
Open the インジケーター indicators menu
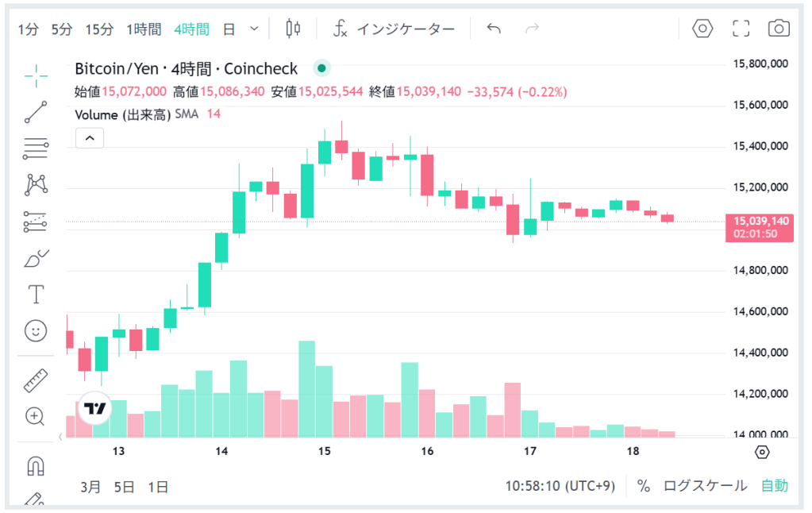394,29
